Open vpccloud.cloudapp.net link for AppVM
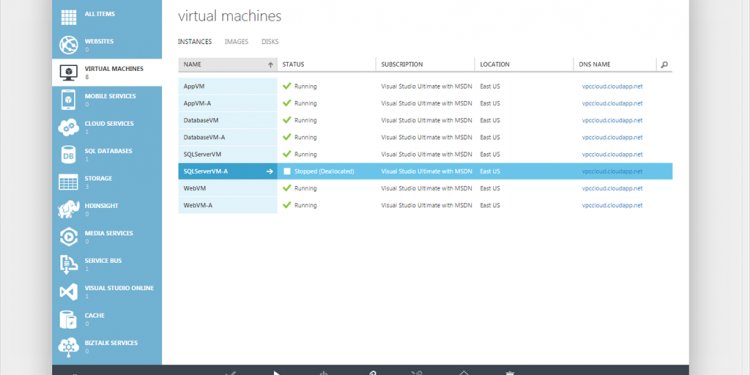Image resolution: width=750 pixels, height=375 pixels. coord(612,87)
